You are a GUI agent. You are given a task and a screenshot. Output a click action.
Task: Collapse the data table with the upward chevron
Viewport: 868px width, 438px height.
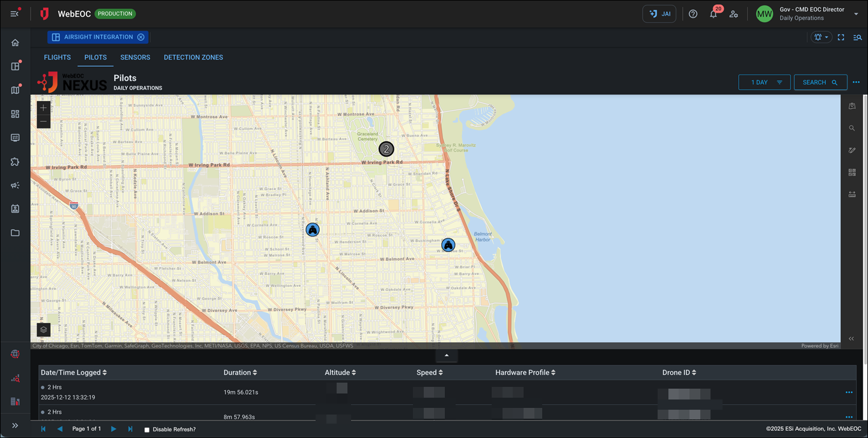coord(447,356)
